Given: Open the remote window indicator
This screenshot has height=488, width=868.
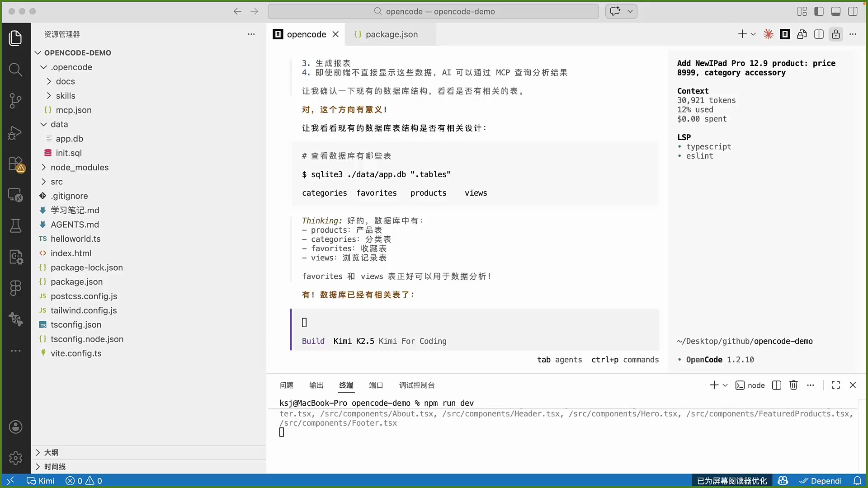Looking at the screenshot, I should [10, 481].
